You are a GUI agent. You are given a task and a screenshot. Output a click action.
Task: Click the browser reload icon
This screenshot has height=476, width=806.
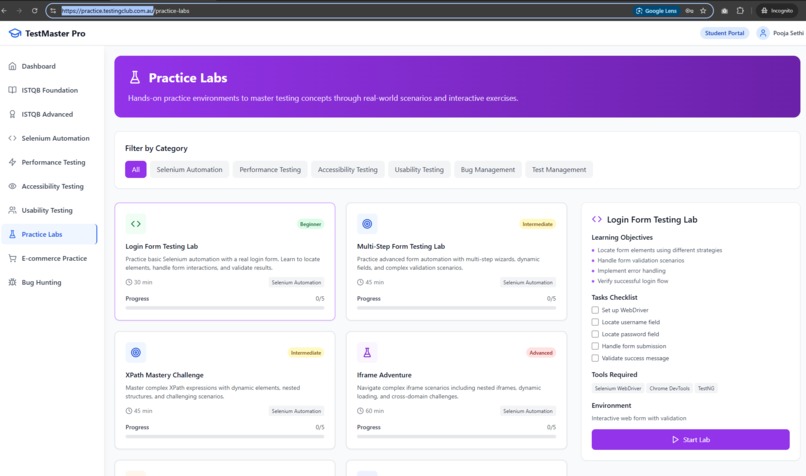pyautogui.click(x=34, y=10)
